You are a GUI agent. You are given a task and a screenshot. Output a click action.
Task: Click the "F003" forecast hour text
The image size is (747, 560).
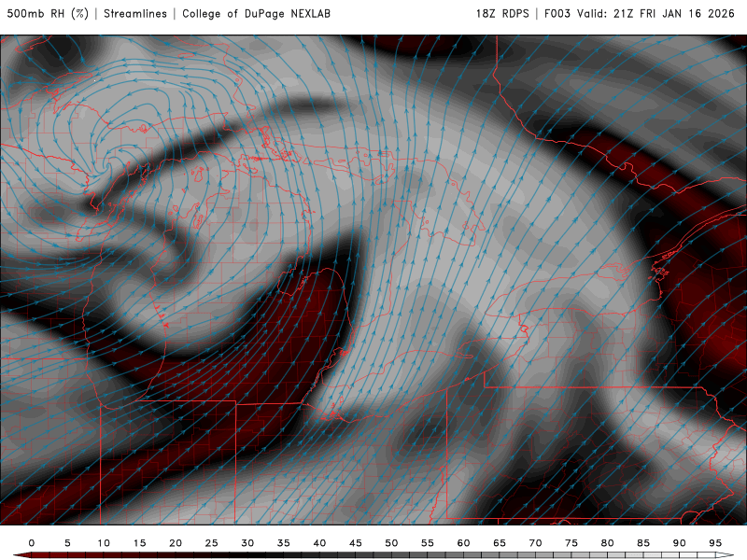click(557, 13)
